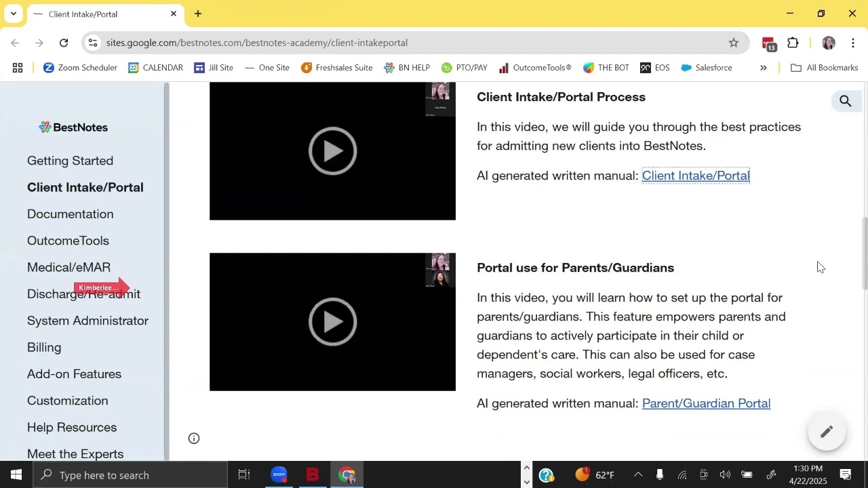Open the PTO/PAY bookmark
This screenshot has width=868, height=488.
(465, 68)
